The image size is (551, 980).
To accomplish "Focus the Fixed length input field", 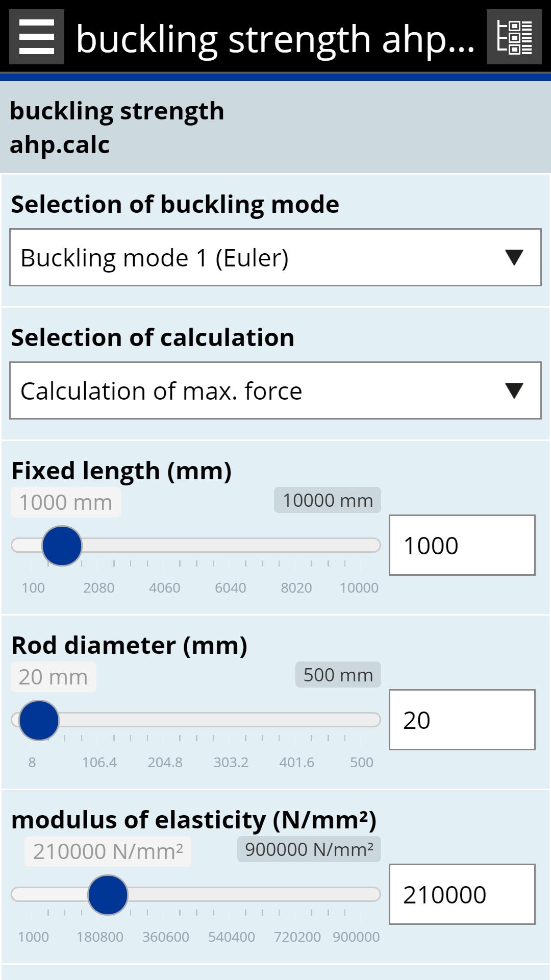I will (462, 545).
